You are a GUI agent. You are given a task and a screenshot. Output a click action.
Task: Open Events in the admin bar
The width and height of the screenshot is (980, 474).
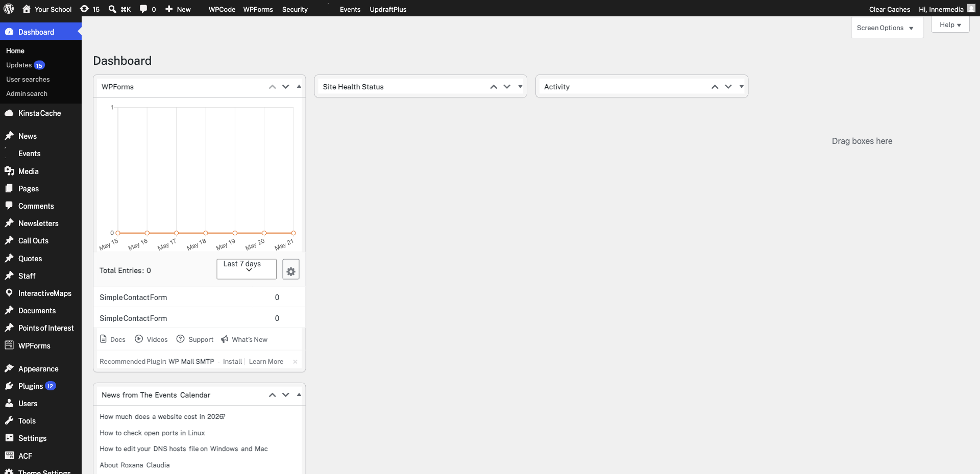pyautogui.click(x=350, y=9)
